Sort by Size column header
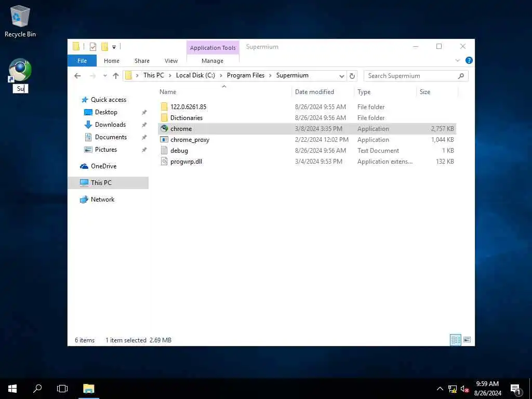This screenshot has width=532, height=399. pyautogui.click(x=425, y=92)
